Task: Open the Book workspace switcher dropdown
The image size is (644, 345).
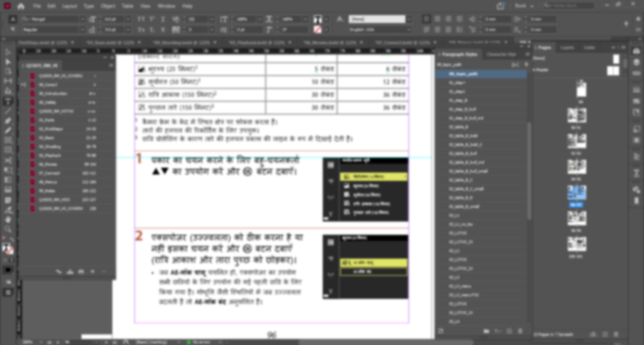Action: click(524, 6)
